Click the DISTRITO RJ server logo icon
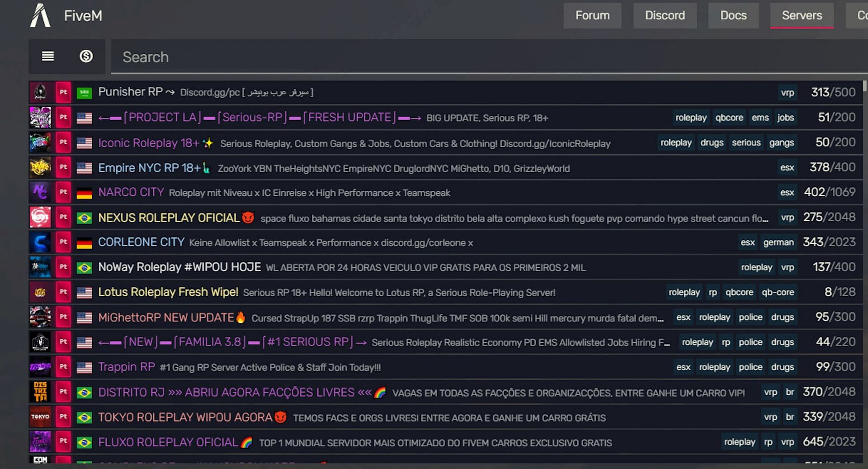868x469 pixels. point(40,392)
